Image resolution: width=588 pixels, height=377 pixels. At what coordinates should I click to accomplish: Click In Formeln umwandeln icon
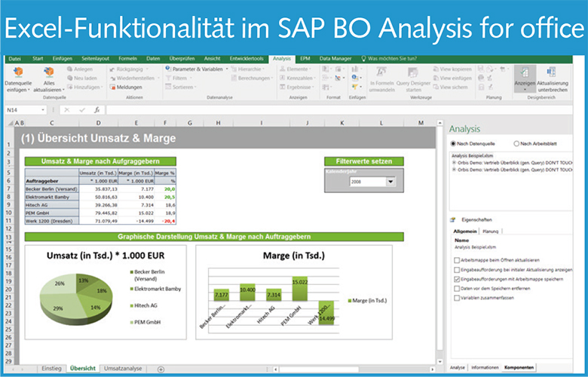381,72
